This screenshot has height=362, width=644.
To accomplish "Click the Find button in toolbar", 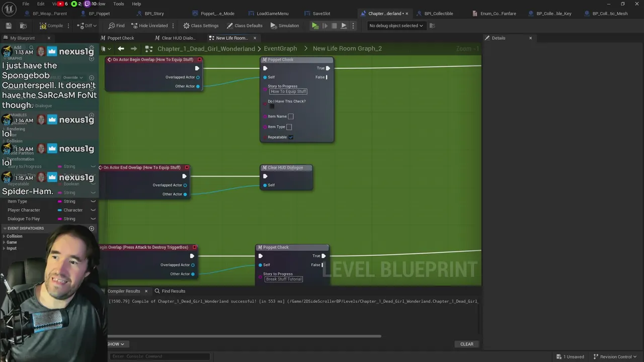I will click(116, 26).
